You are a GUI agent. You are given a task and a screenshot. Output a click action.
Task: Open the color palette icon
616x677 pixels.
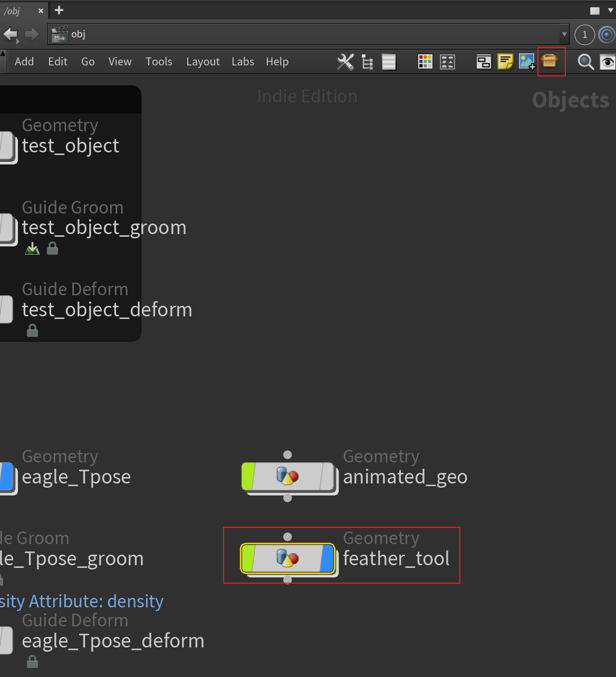point(425,62)
